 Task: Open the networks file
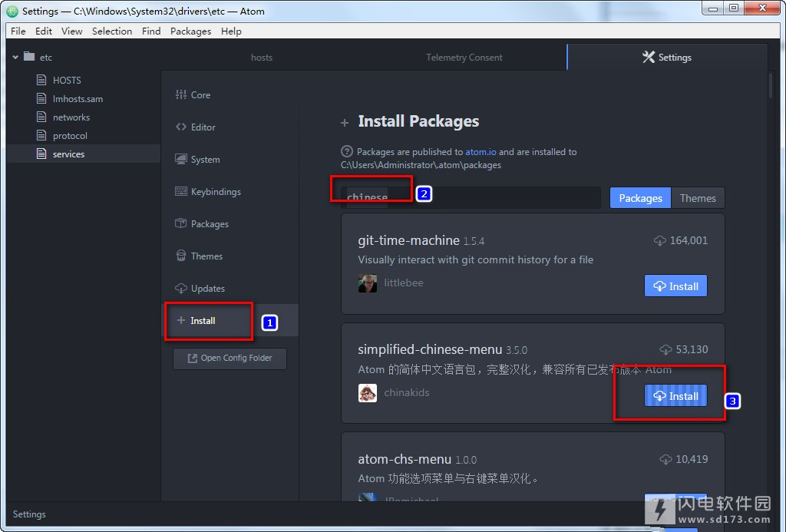(x=71, y=117)
